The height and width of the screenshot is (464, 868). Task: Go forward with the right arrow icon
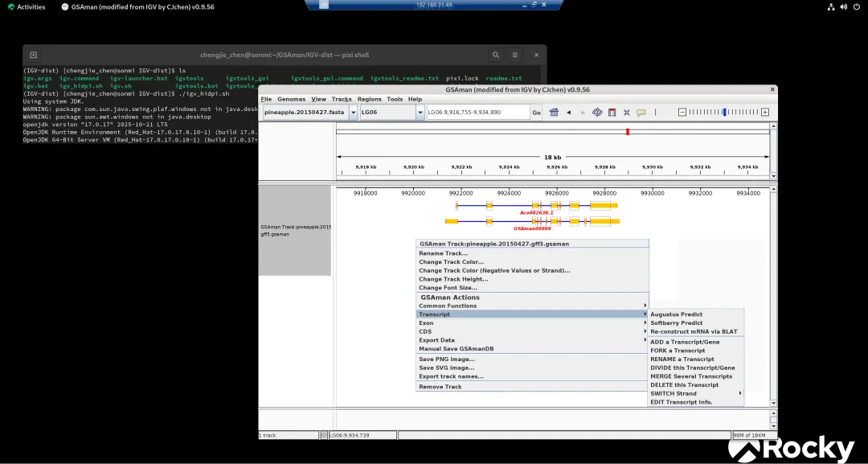583,113
